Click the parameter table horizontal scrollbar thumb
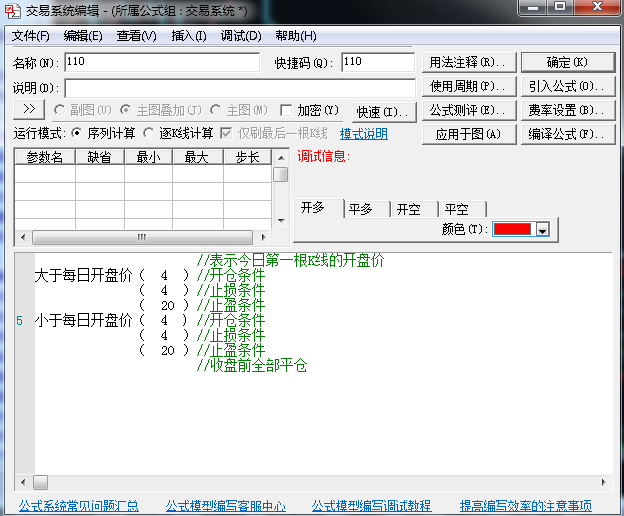 (x=142, y=238)
